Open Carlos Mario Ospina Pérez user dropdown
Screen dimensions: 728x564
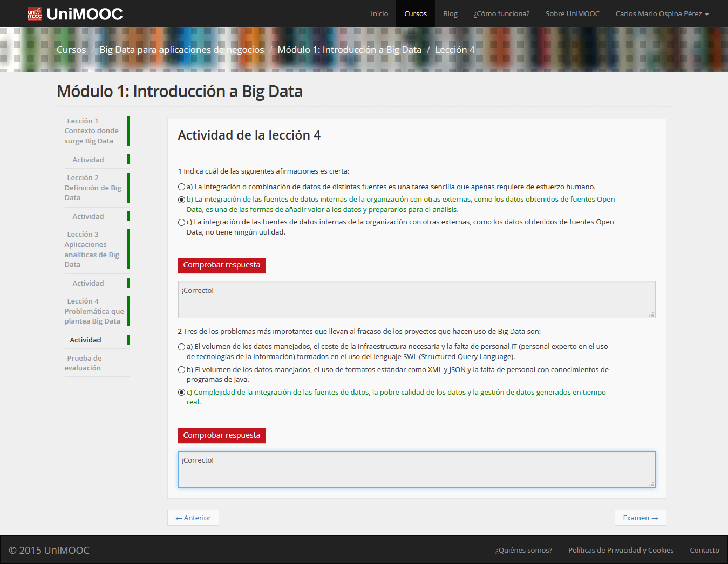click(x=662, y=14)
